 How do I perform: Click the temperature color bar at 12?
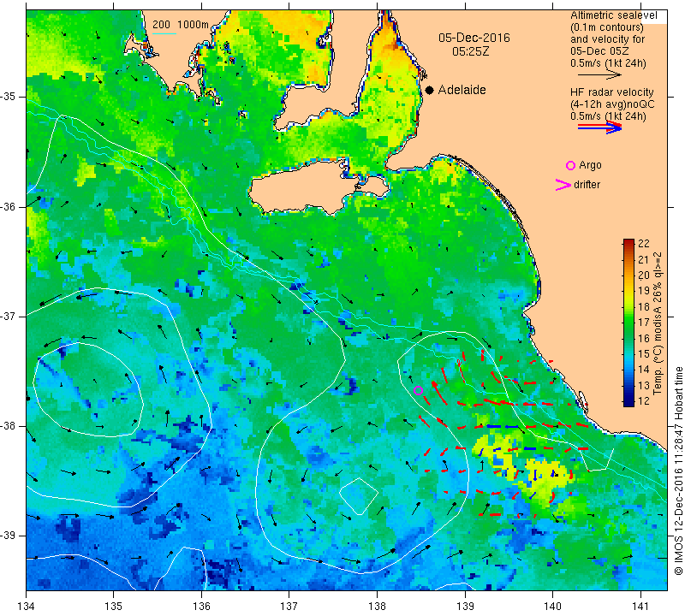point(628,402)
